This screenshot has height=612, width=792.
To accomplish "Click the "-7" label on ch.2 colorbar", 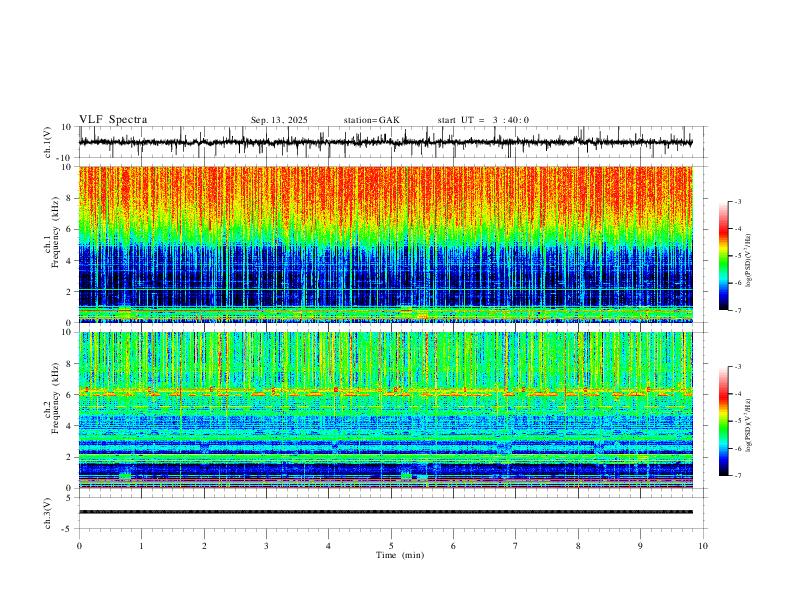I will tap(738, 475).
